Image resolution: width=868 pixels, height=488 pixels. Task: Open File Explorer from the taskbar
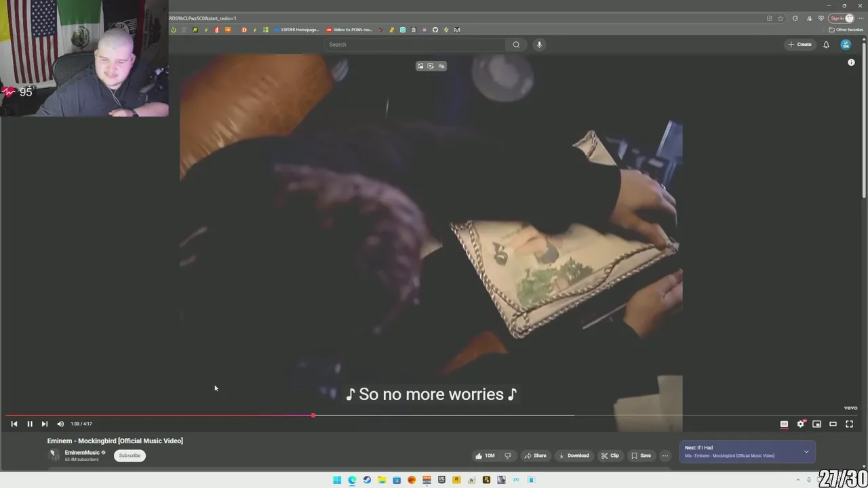(x=382, y=480)
